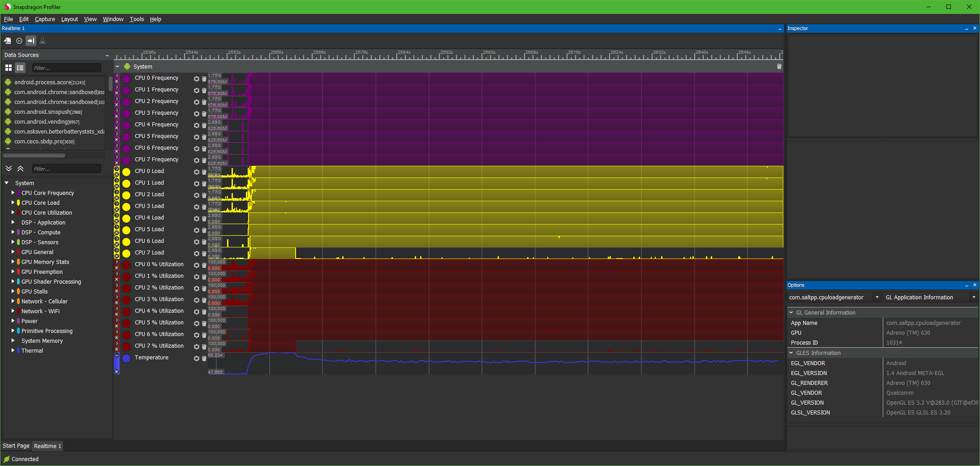
Task: Delete the entire System track group
Action: tap(779, 66)
